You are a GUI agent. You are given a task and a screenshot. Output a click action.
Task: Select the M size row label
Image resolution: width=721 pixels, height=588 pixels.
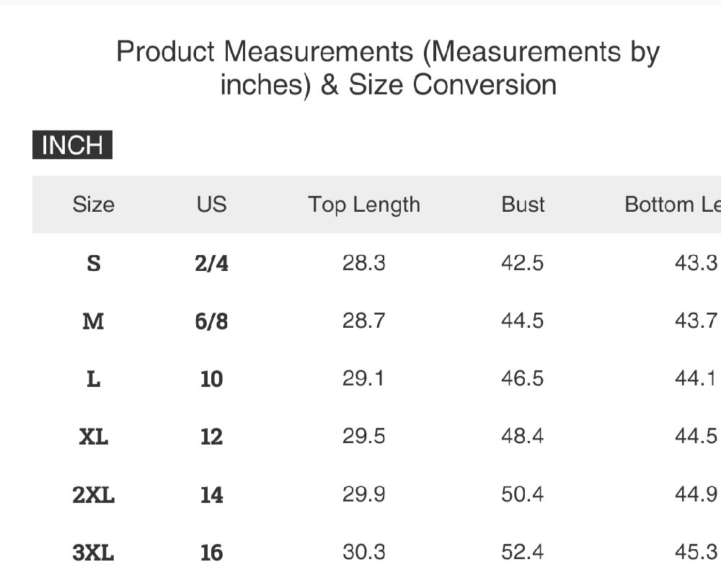coord(94,321)
